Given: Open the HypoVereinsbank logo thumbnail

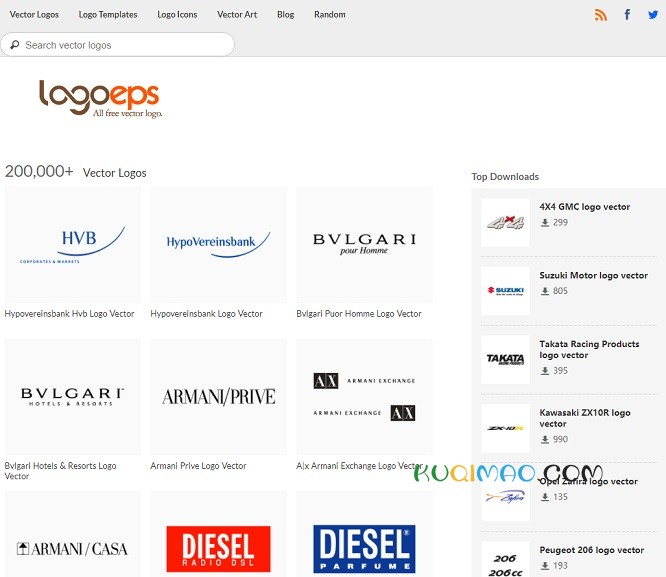Looking at the screenshot, I should click(x=218, y=245).
